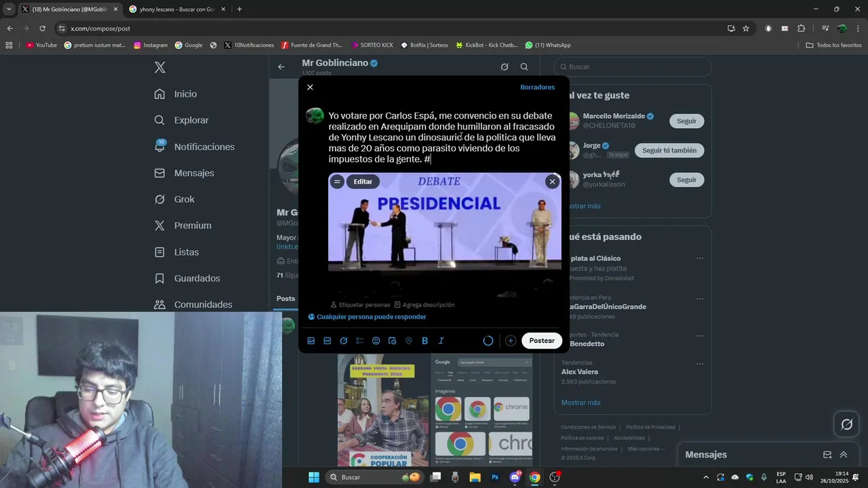Image resolution: width=868 pixels, height=488 pixels.
Task: Open Notificaciones in sidebar
Action: point(195,146)
